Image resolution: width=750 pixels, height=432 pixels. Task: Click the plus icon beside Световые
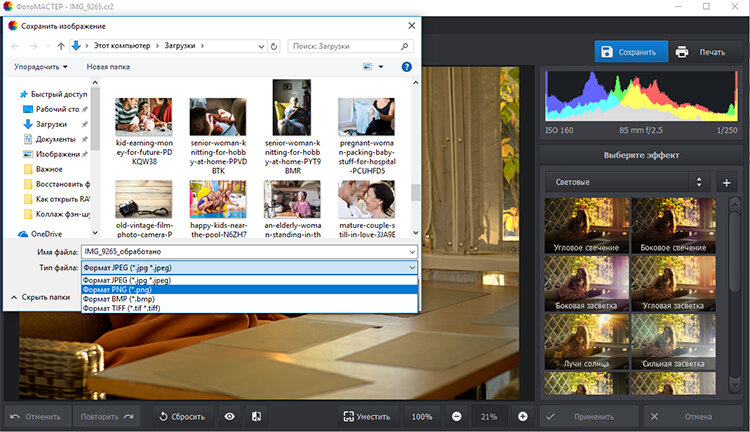(726, 182)
